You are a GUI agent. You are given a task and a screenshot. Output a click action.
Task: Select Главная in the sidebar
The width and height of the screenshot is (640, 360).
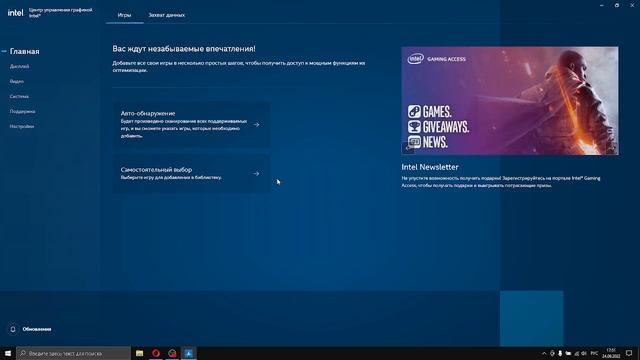click(24, 51)
